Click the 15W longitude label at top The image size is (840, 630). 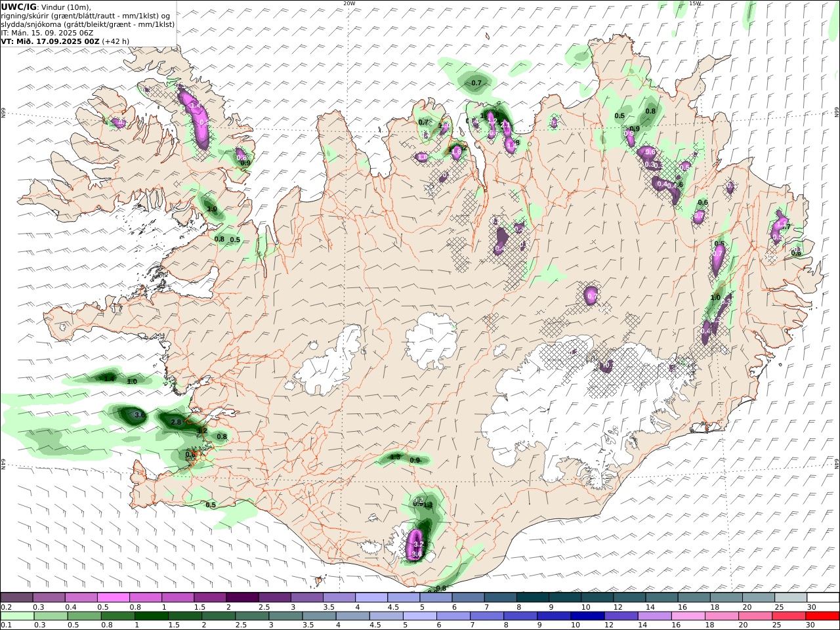(x=695, y=3)
